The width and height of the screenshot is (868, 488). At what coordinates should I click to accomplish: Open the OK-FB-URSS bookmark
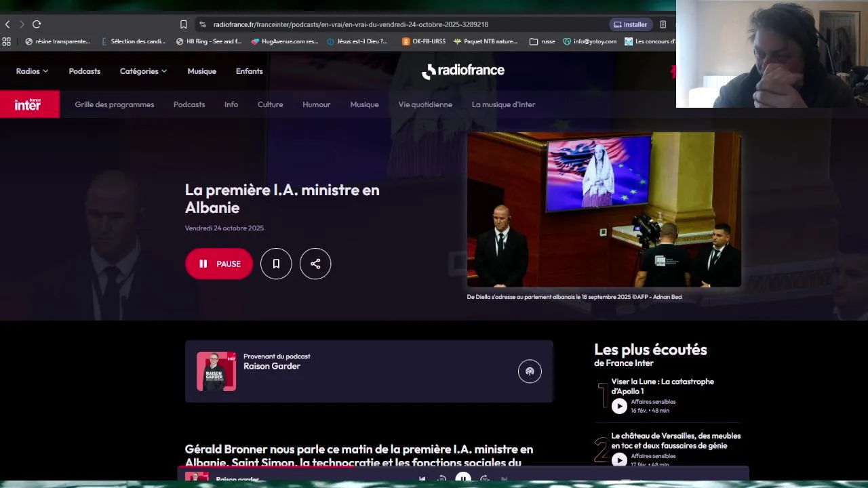(424, 41)
